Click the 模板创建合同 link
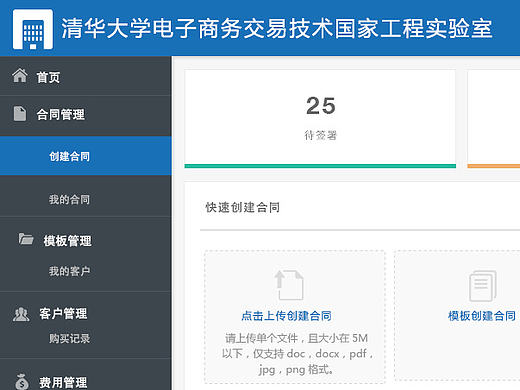 click(482, 315)
